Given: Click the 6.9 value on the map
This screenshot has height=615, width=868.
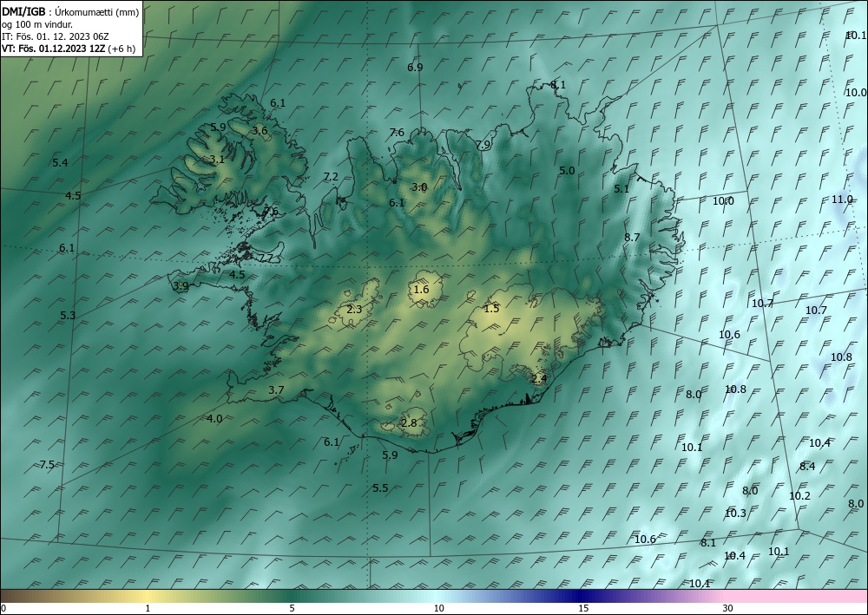Looking at the screenshot, I should click(415, 68).
